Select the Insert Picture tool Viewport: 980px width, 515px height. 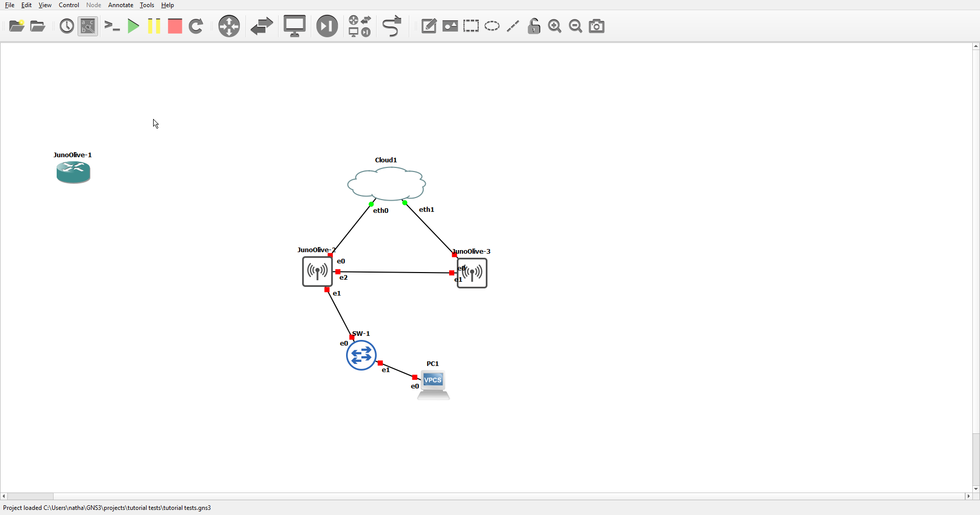450,26
